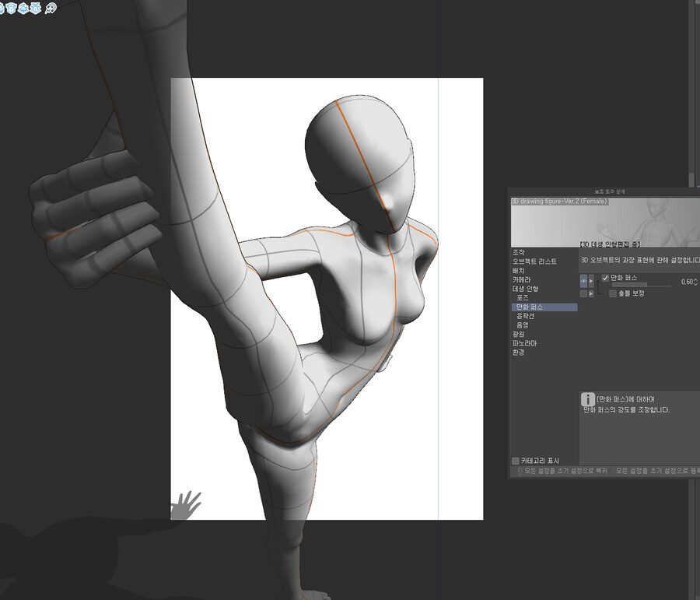This screenshot has width=700, height=600.
Task: Click 모든 설정을 초기 설정으로 복귀 button
Action: coord(558,471)
